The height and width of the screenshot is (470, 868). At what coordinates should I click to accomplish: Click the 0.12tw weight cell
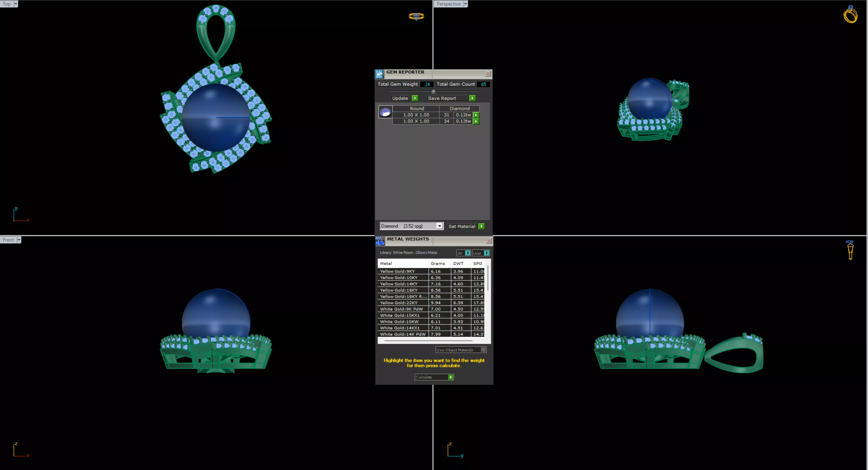pyautogui.click(x=463, y=115)
